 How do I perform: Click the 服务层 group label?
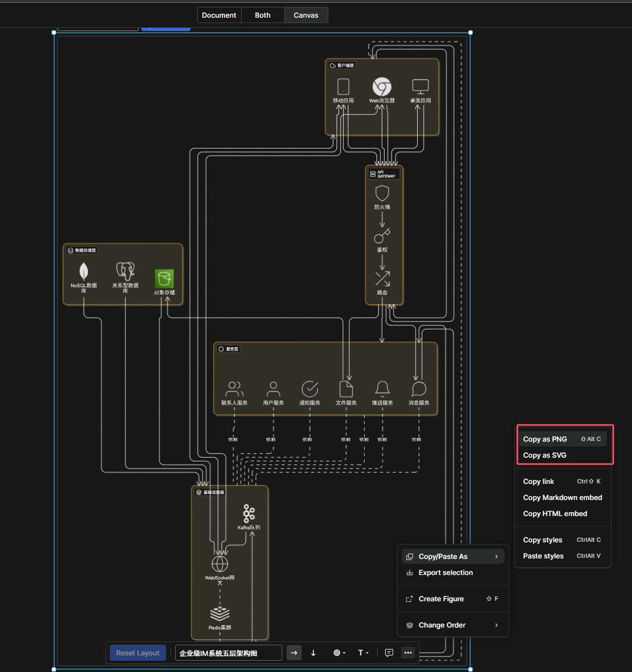click(228, 349)
